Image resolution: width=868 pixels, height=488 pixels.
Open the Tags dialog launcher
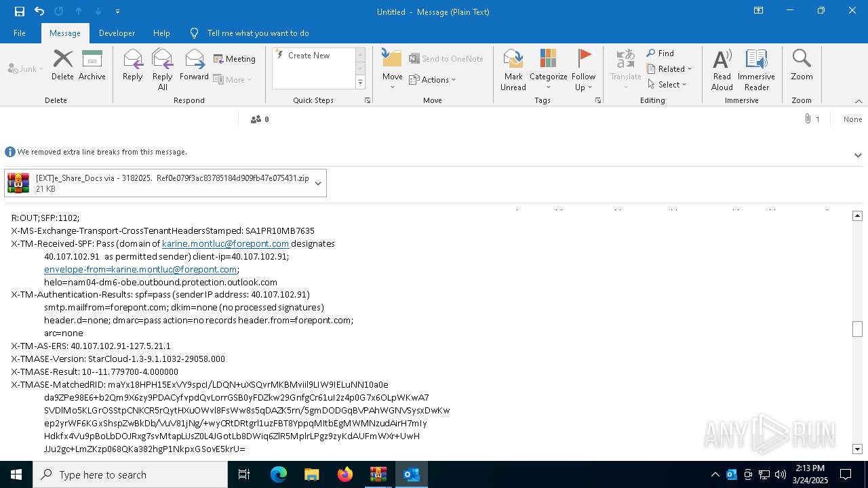click(x=598, y=100)
